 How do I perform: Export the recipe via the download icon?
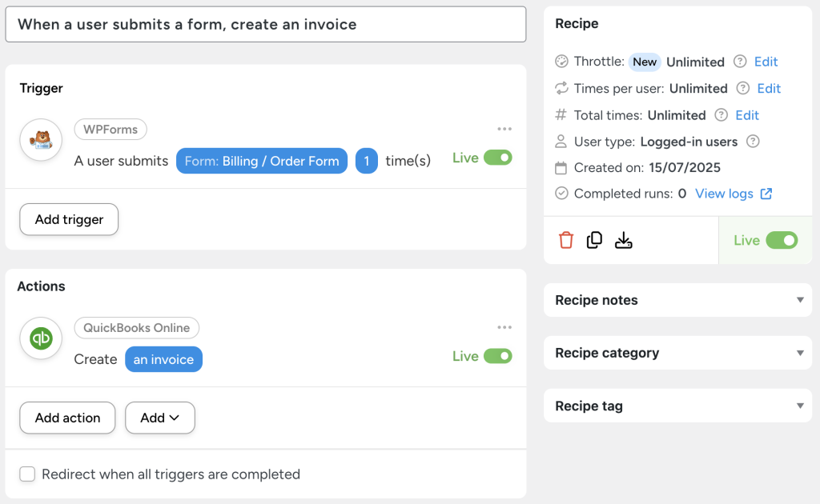pos(624,239)
